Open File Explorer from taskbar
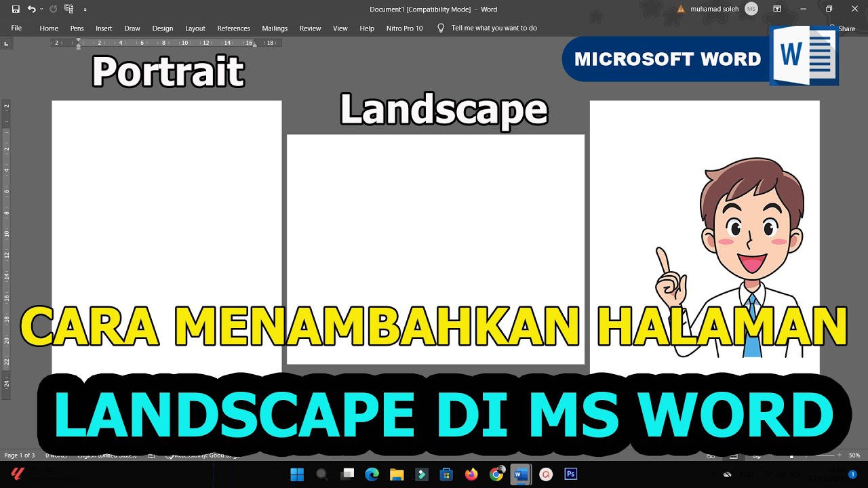The height and width of the screenshot is (488, 868). (x=397, y=474)
